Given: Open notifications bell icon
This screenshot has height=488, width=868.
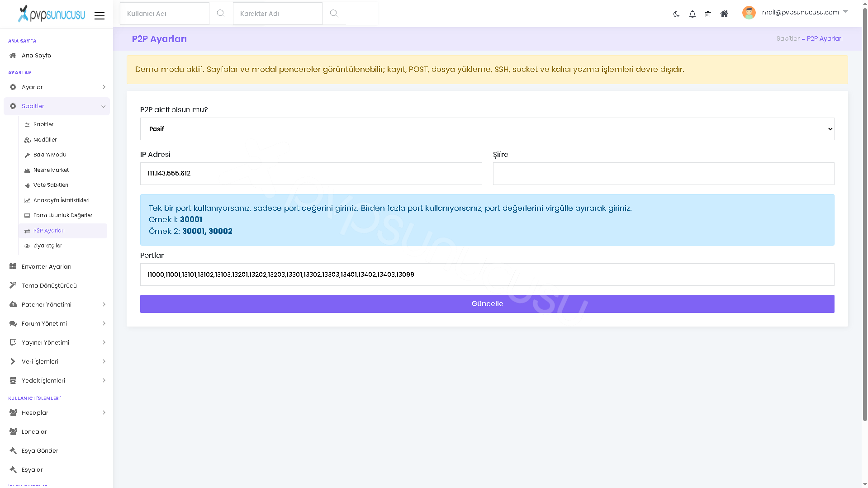Looking at the screenshot, I should [x=692, y=14].
